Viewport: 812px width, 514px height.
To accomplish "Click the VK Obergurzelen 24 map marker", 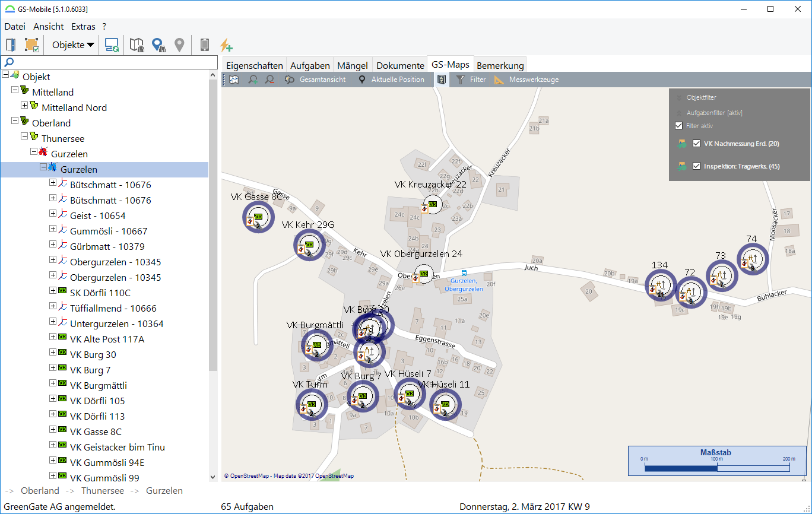I will tap(423, 274).
